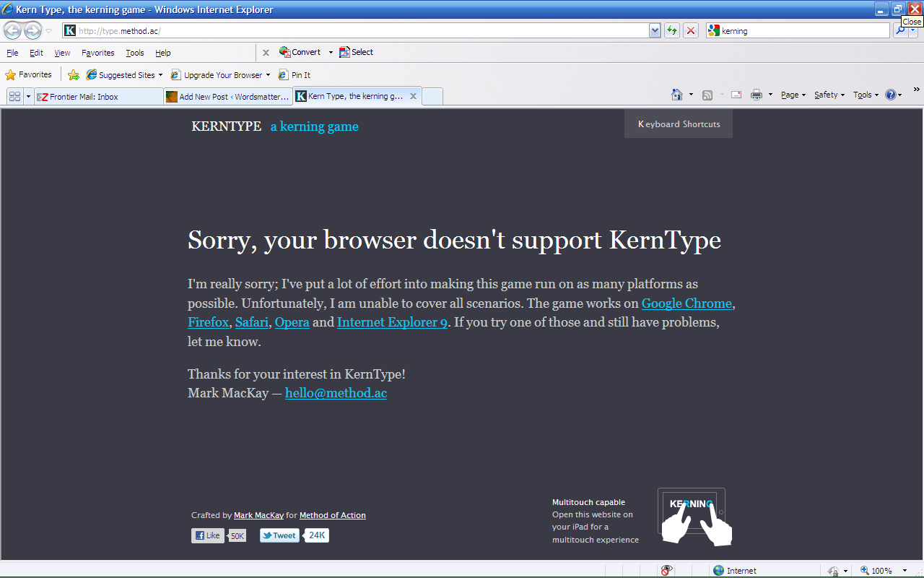Image resolution: width=924 pixels, height=578 pixels.
Task: Open the command bar Tools dropdown
Action: (x=866, y=95)
